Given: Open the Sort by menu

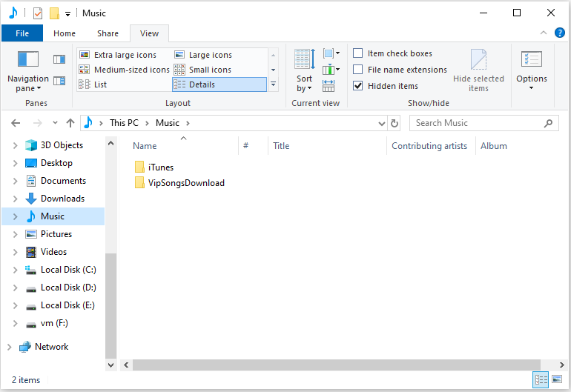Looking at the screenshot, I should [305, 70].
